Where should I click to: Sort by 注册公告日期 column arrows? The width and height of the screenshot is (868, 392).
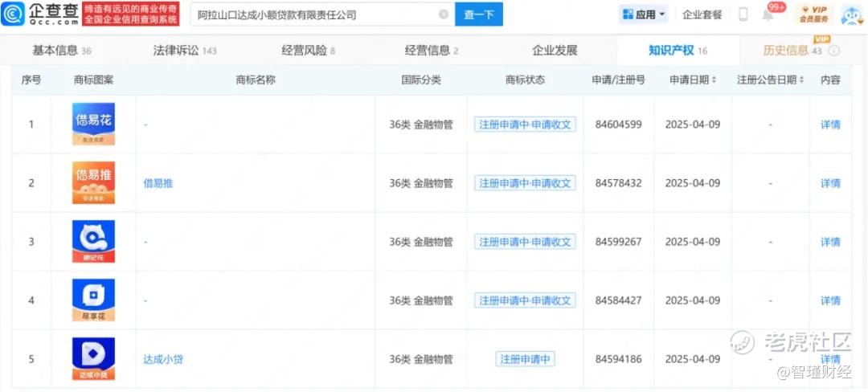click(x=801, y=80)
